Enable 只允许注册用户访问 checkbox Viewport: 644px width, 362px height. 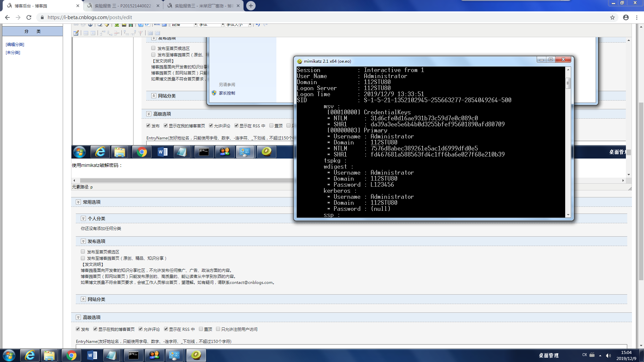tap(218, 329)
